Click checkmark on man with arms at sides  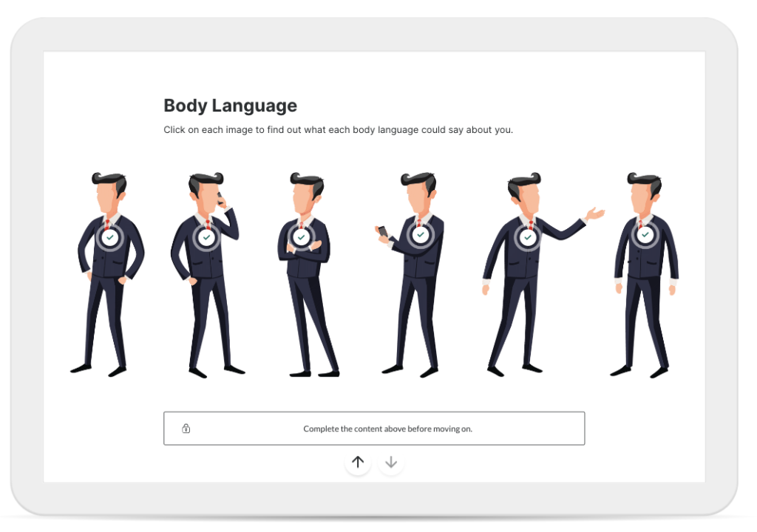645,235
